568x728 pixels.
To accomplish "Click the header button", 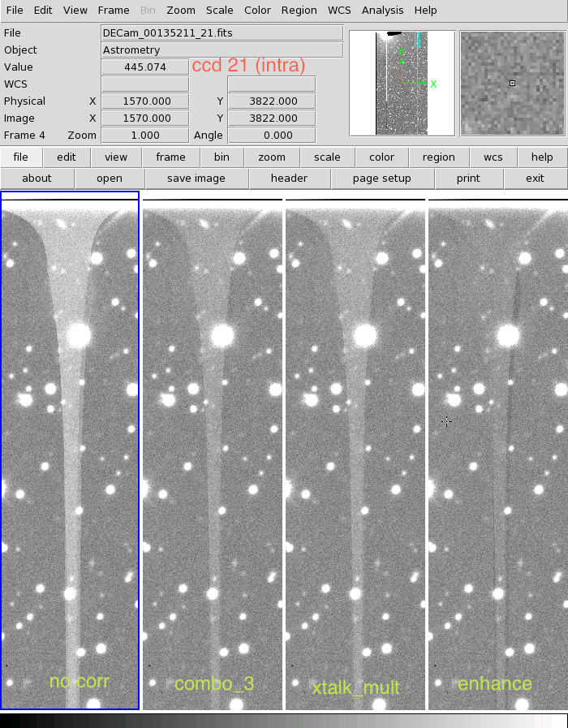I will [x=289, y=179].
